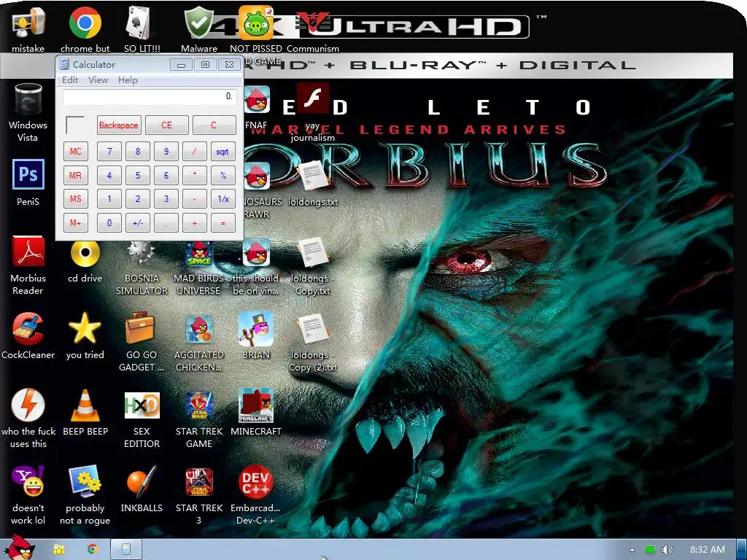This screenshot has width=747, height=560.
Task: Click the digit 5 in Calculator
Action: tap(138, 175)
